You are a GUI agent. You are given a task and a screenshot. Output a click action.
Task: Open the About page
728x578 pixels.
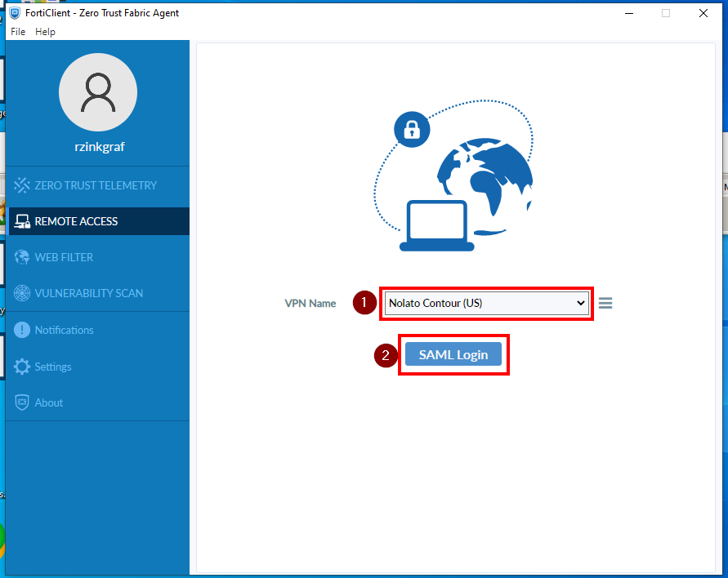[97, 402]
